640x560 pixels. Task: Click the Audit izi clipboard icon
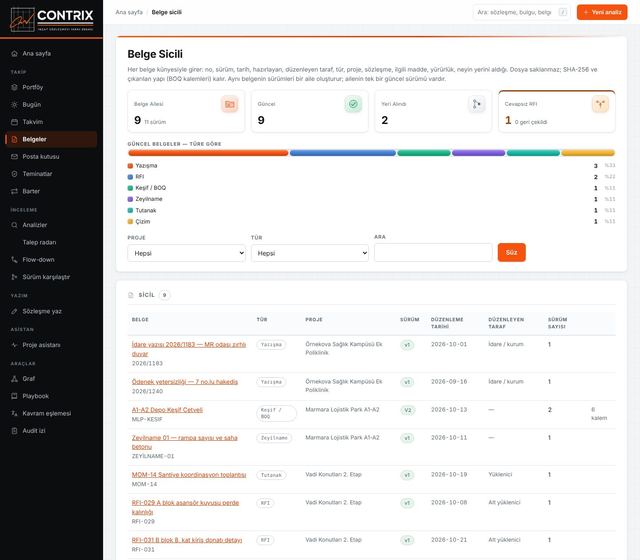click(x=14, y=431)
